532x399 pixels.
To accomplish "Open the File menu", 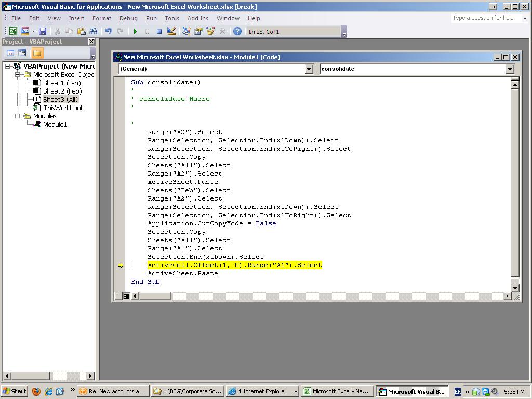I will 16,18.
